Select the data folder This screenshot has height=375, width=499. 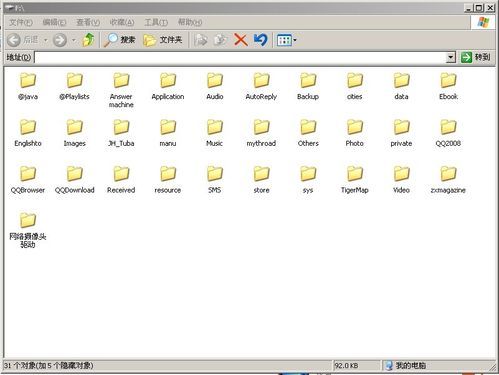[401, 86]
